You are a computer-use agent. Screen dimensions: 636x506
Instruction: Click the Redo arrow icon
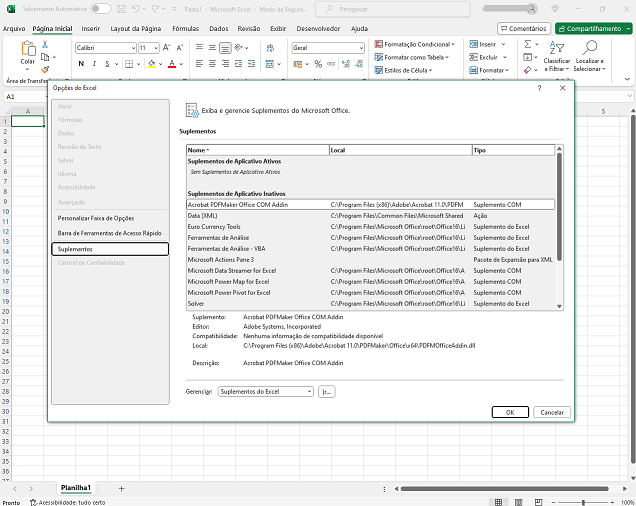coord(155,9)
